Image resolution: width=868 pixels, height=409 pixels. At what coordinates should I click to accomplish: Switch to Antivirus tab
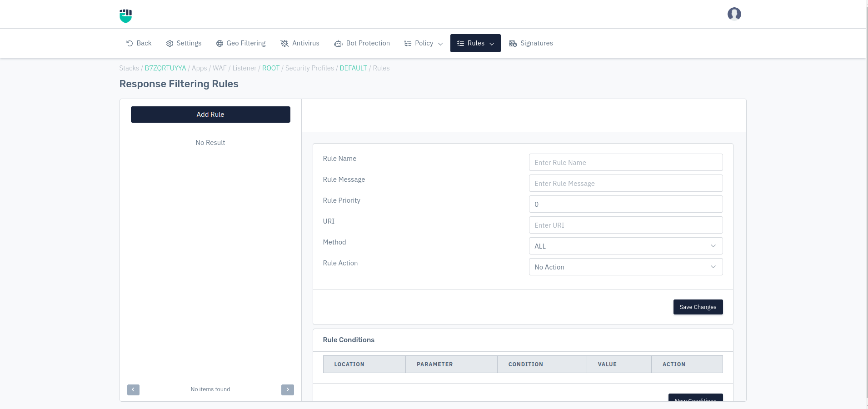point(300,43)
